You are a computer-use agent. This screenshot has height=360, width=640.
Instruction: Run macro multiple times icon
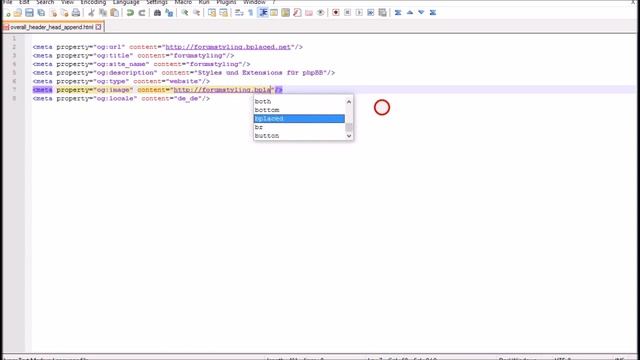(371, 13)
